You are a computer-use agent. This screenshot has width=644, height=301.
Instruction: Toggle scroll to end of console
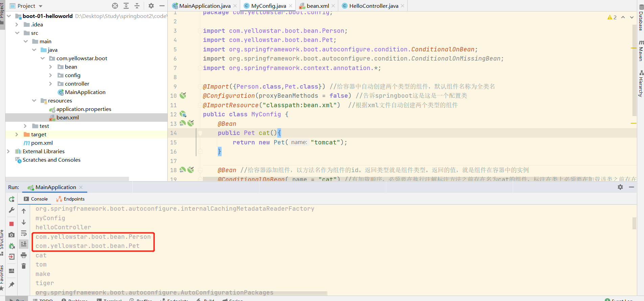tap(24, 244)
